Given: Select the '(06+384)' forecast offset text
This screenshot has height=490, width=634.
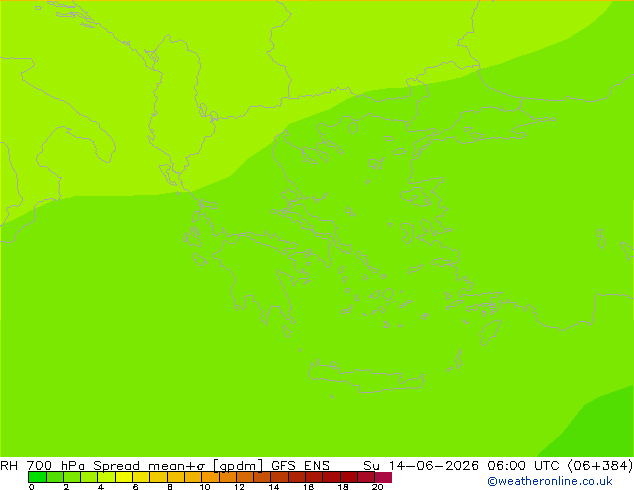Looking at the screenshot, I should [x=600, y=466].
